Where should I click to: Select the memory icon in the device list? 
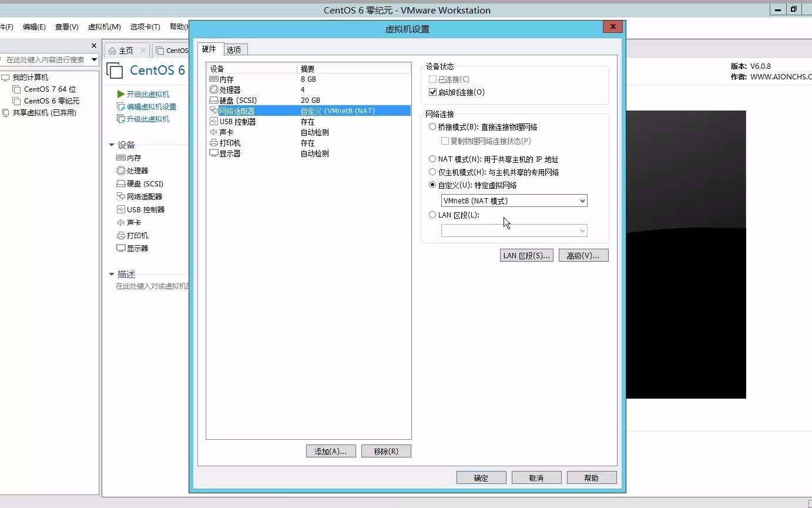coord(214,79)
